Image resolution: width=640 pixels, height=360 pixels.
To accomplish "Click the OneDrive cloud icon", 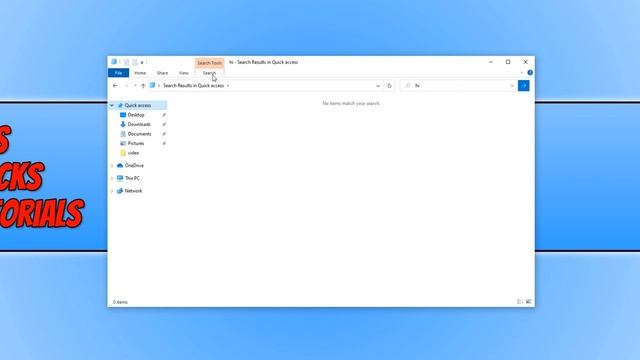I will click(x=120, y=166).
